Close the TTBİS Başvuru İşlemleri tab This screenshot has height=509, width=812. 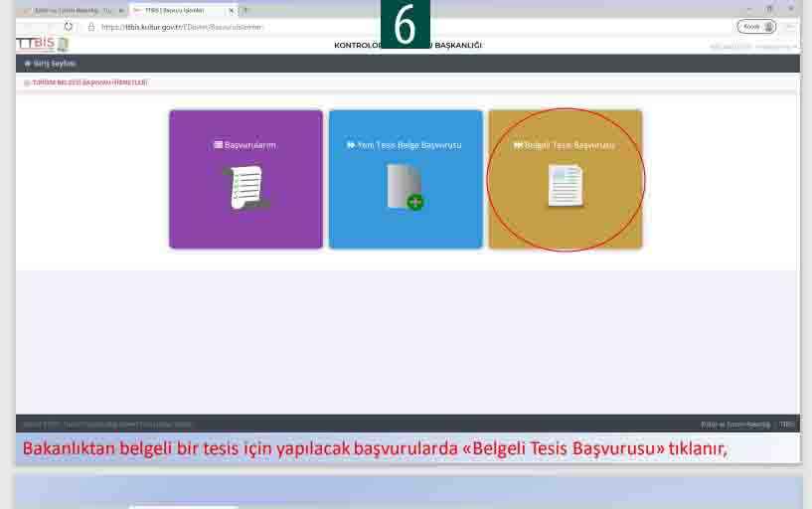[232, 10]
